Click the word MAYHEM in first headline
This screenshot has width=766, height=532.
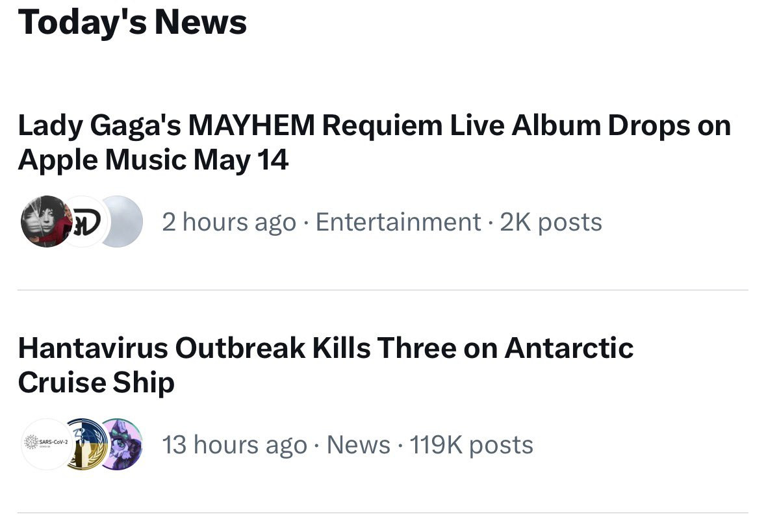click(251, 125)
